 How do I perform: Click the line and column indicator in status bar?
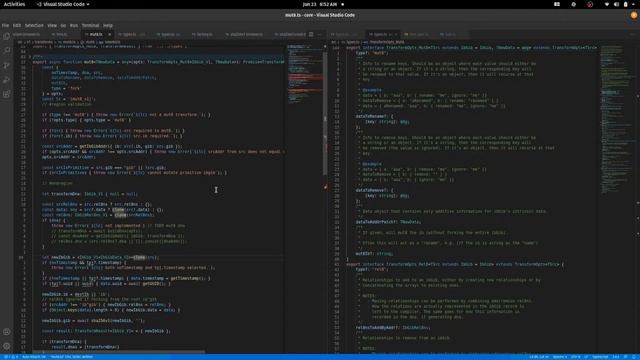[x=539, y=357]
